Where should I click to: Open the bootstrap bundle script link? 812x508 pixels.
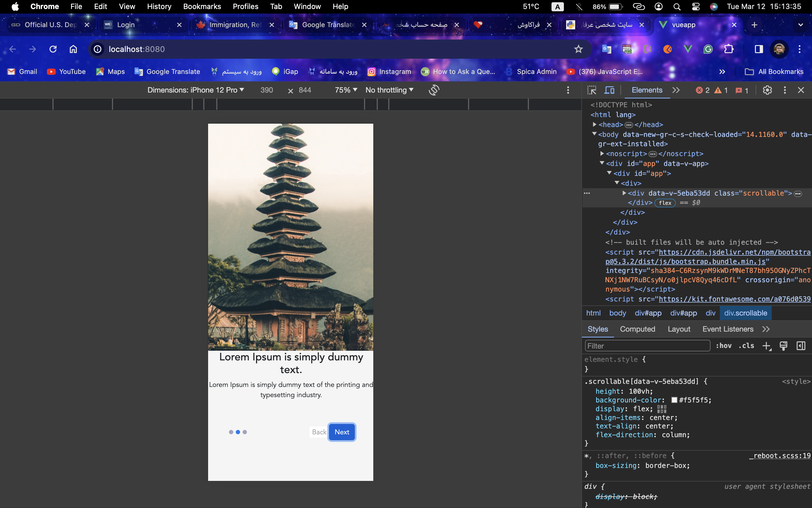(x=708, y=257)
